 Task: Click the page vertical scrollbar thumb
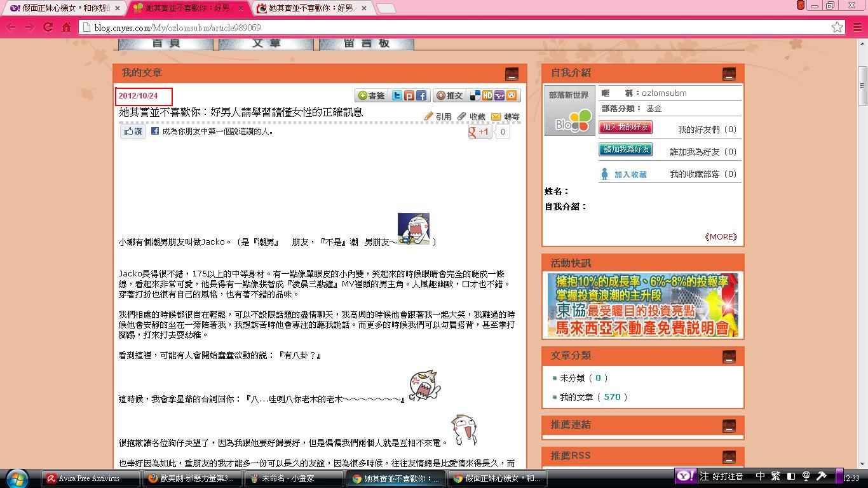tap(862, 86)
